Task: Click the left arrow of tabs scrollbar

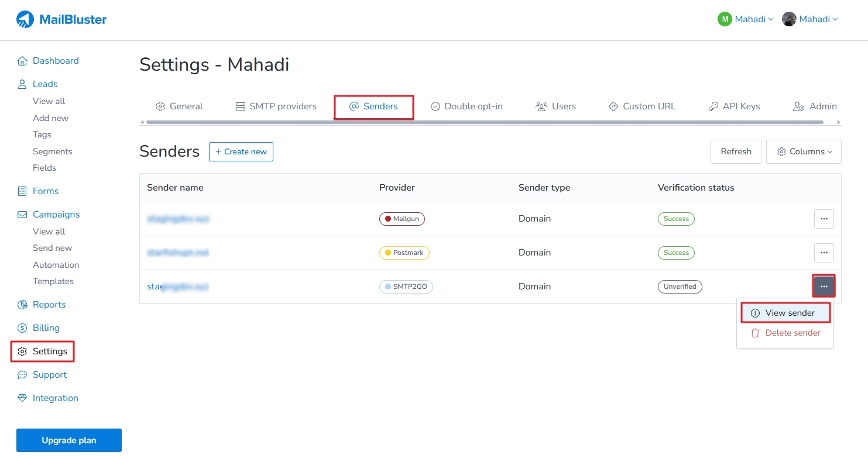Action: pos(142,122)
